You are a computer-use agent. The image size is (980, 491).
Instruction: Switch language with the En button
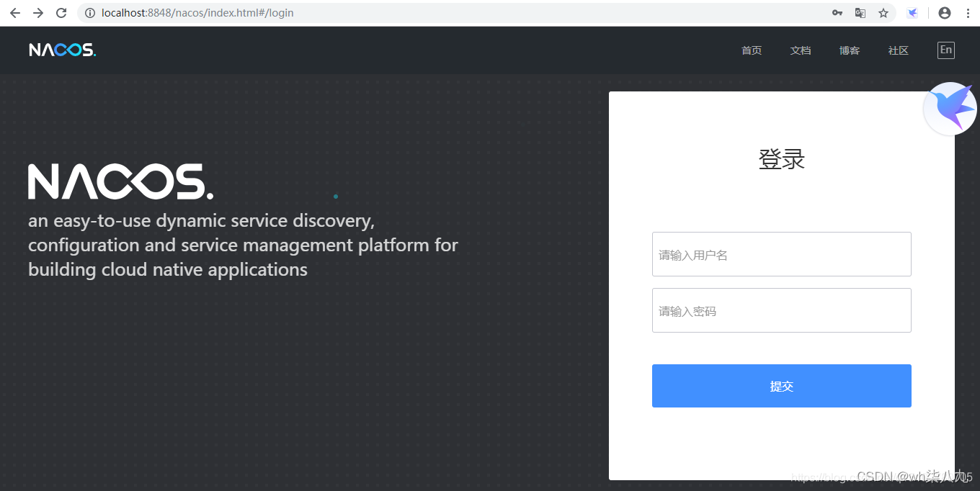(946, 50)
